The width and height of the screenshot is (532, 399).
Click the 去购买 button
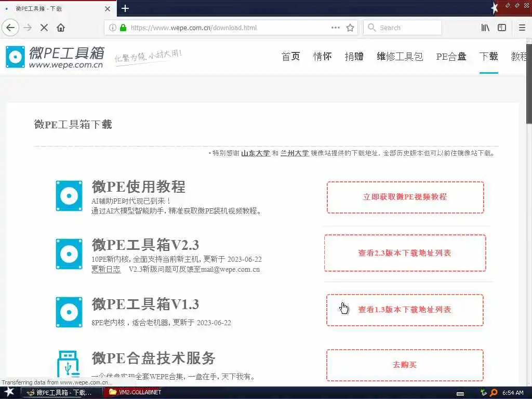click(405, 365)
